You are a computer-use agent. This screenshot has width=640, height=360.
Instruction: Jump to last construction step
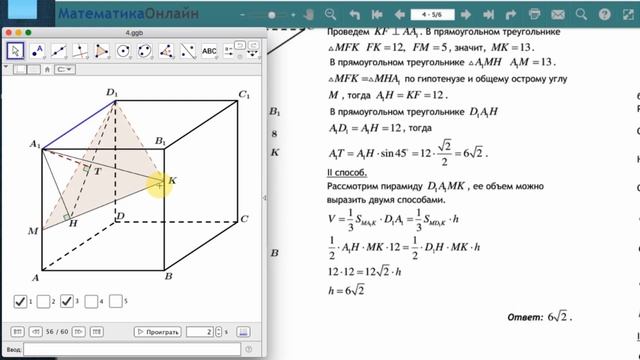tap(97, 331)
